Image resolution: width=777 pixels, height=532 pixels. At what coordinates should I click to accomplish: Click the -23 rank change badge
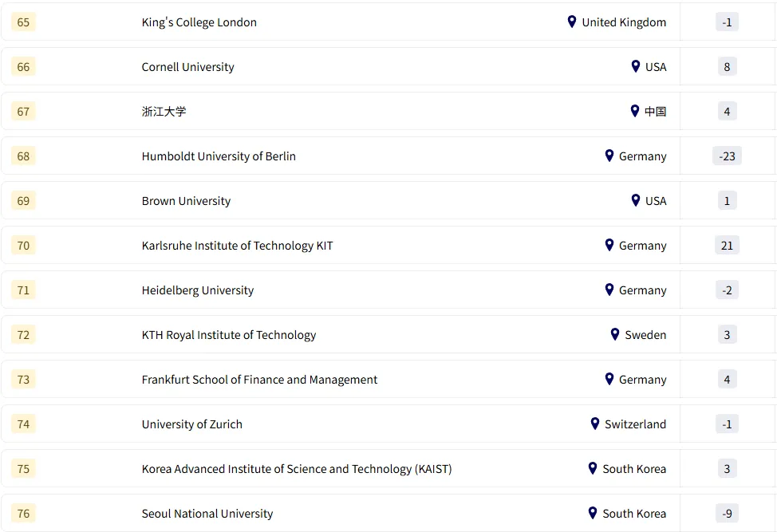[727, 156]
